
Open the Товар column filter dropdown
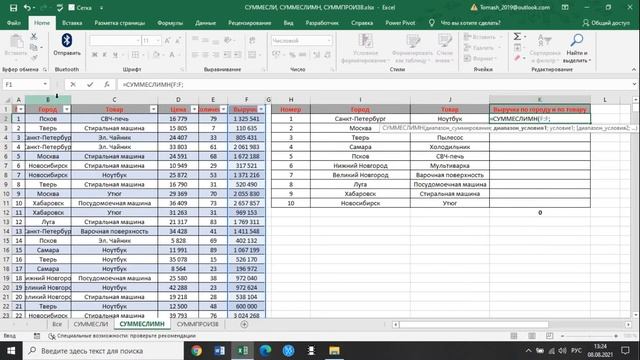click(x=153, y=109)
